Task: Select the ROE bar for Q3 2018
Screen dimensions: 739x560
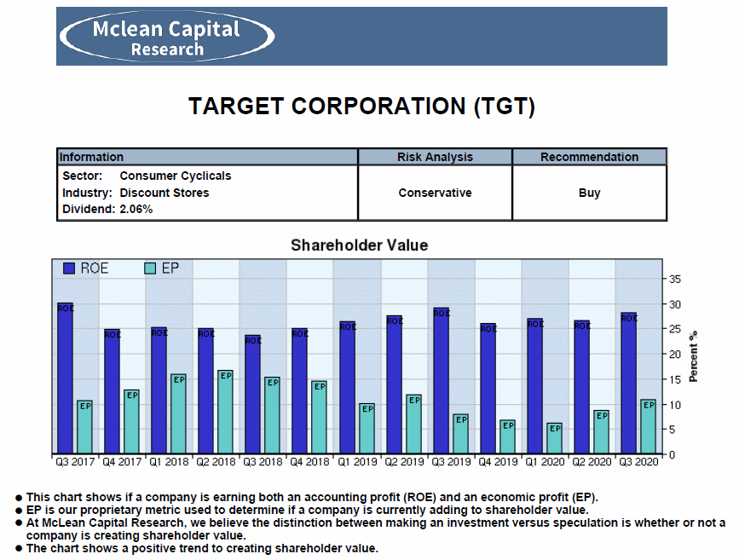Action: pyautogui.click(x=252, y=395)
